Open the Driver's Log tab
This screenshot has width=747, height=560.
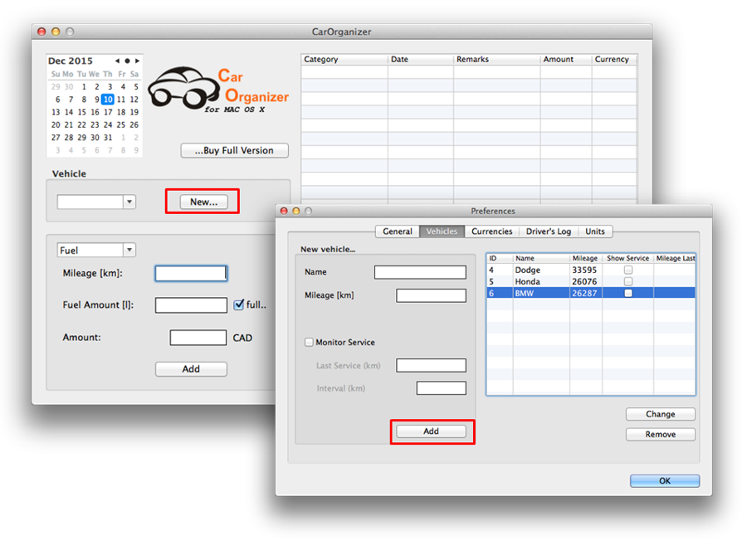549,231
